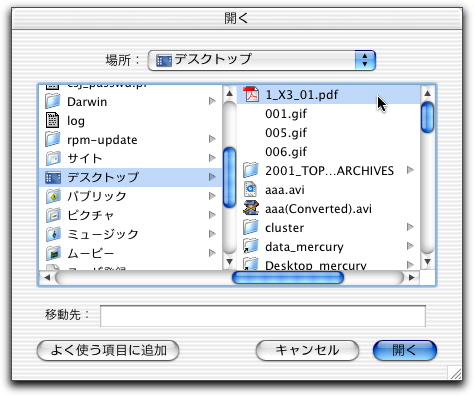This screenshot has width=474, height=396.
Task: Expand the cluster folder arrow
Action: point(410,227)
